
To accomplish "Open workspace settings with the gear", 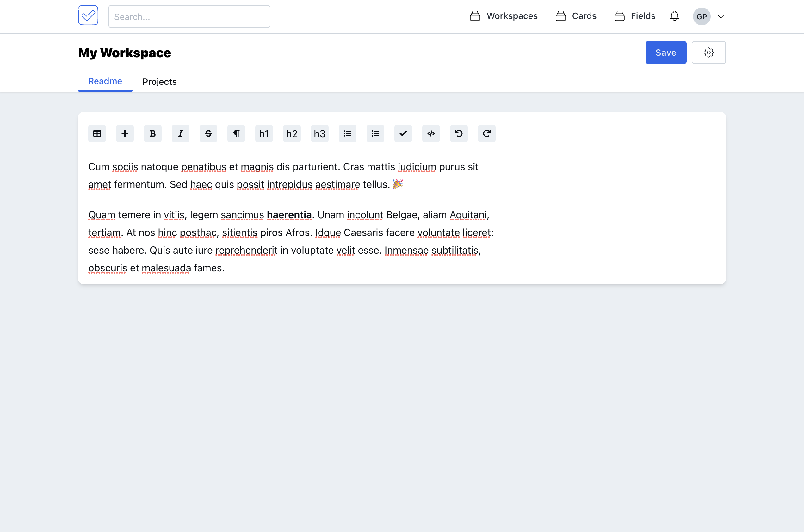I will click(x=709, y=52).
